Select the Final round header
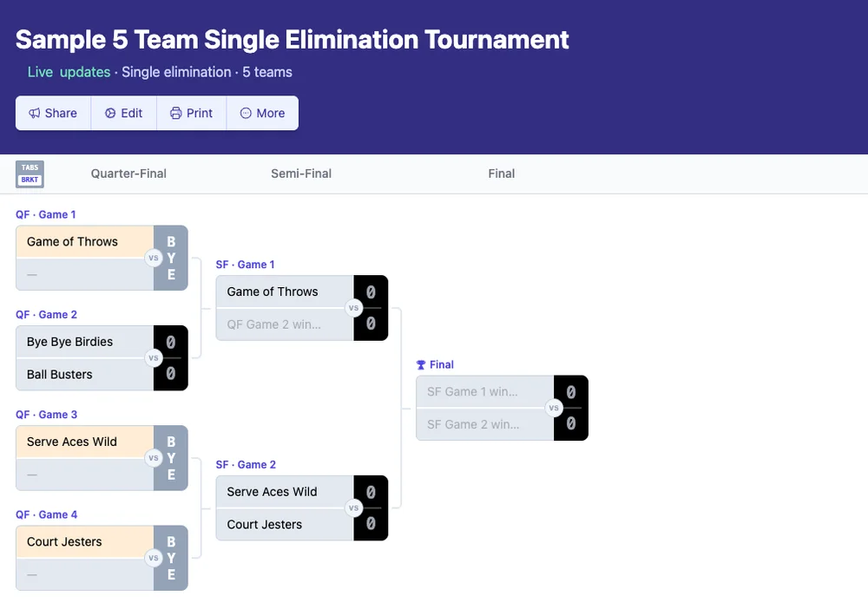This screenshot has height=609, width=868. click(x=502, y=174)
